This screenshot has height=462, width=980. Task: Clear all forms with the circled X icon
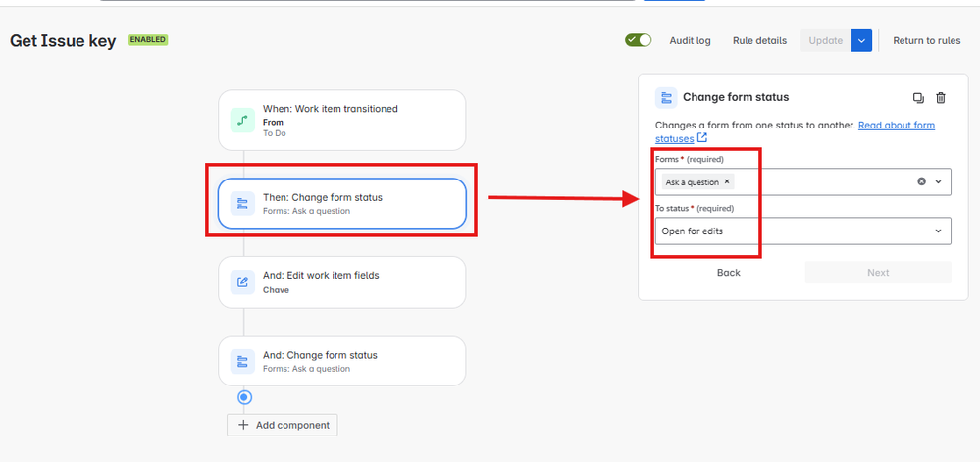[921, 181]
